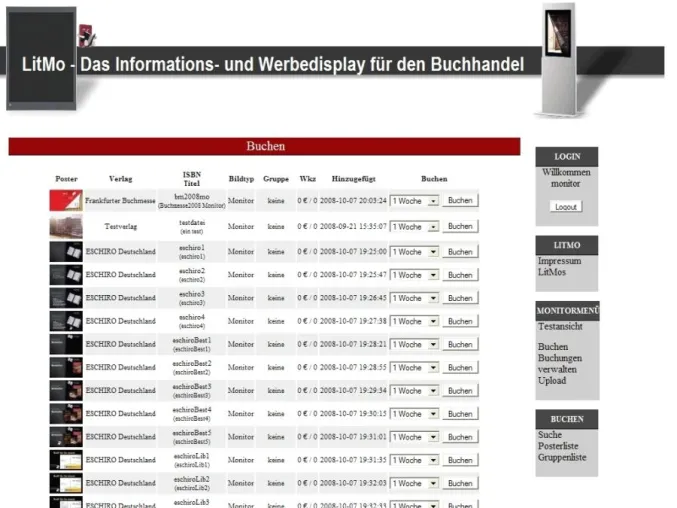677x508 pixels.
Task: Open the eschiro4 poster thumbnail
Action: click(66, 321)
